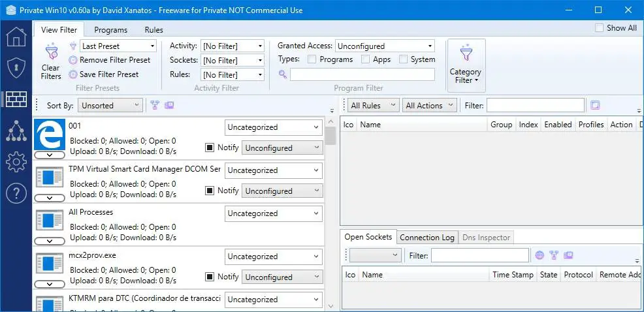Switch to the Dns Inspector tab
644x312 pixels.
coord(486,238)
